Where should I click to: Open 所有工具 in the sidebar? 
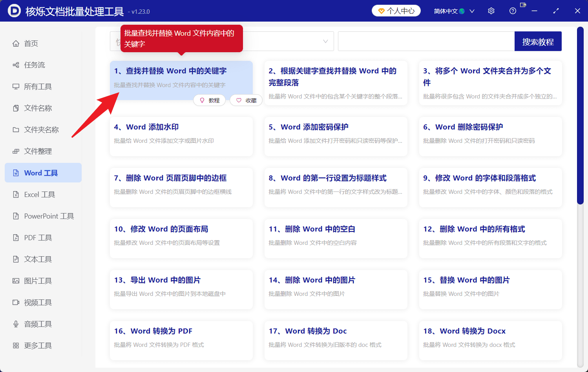(x=43, y=87)
